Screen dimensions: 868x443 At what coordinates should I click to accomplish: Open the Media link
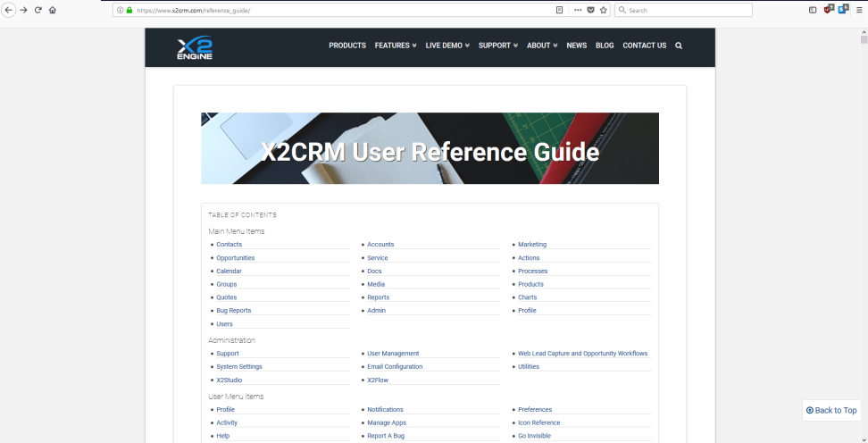(x=376, y=284)
